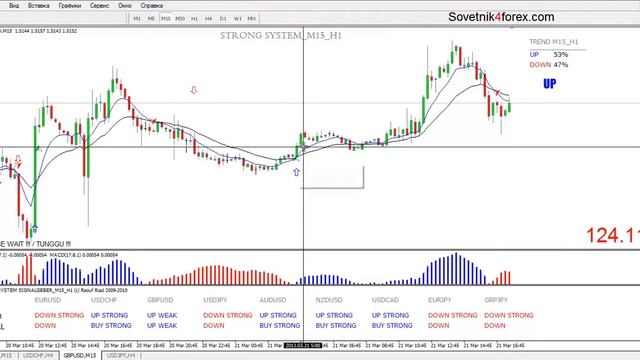Click the MACD(17,8,1) indicator label
640x360 pixels.
pos(84,255)
